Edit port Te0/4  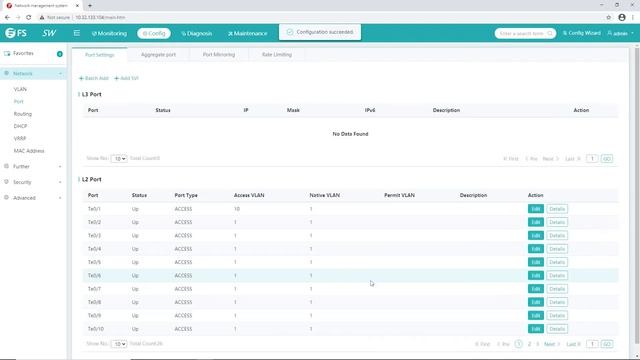(x=536, y=249)
